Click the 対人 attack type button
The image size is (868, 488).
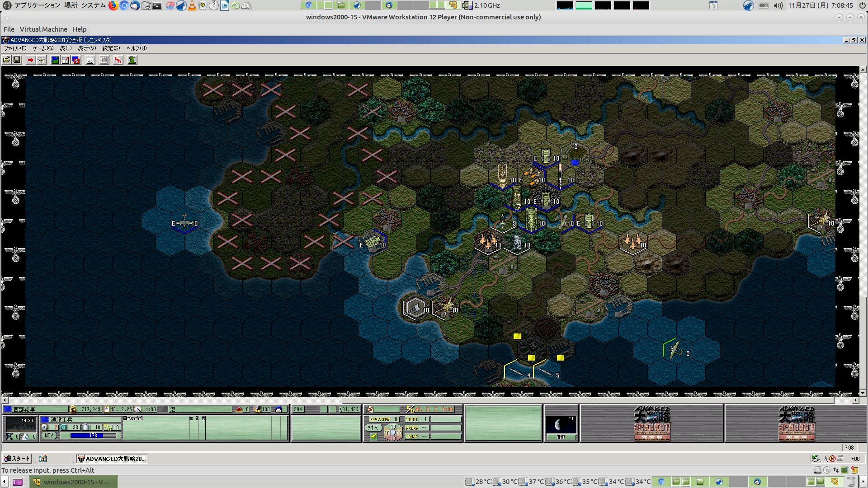(x=373, y=427)
